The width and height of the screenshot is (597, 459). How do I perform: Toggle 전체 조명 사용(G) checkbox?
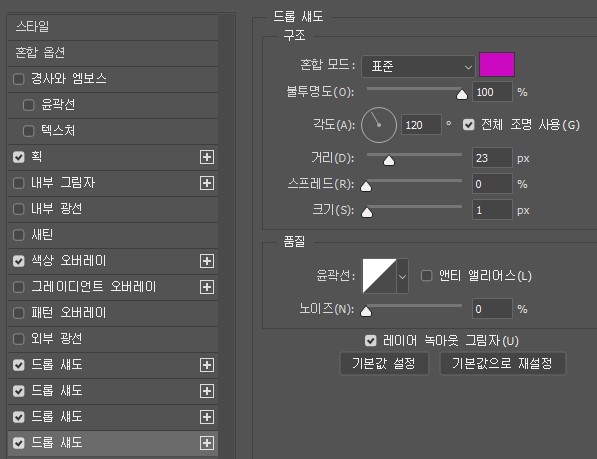469,125
